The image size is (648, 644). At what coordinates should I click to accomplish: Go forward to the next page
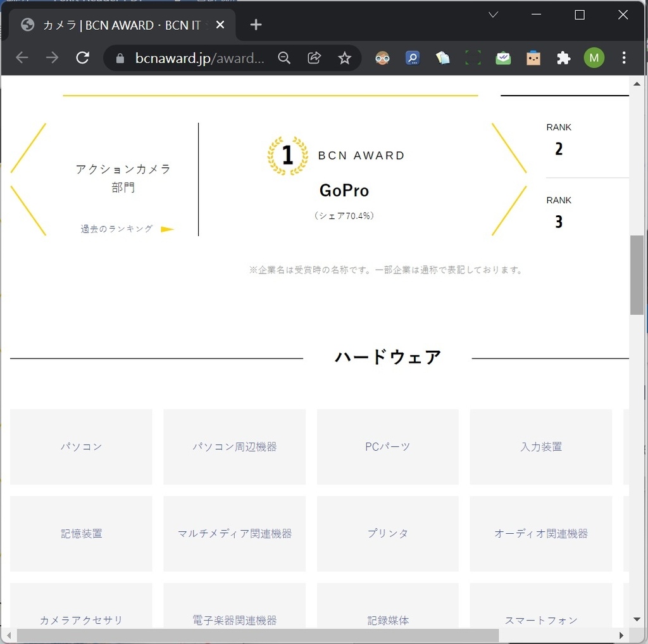[x=52, y=58]
